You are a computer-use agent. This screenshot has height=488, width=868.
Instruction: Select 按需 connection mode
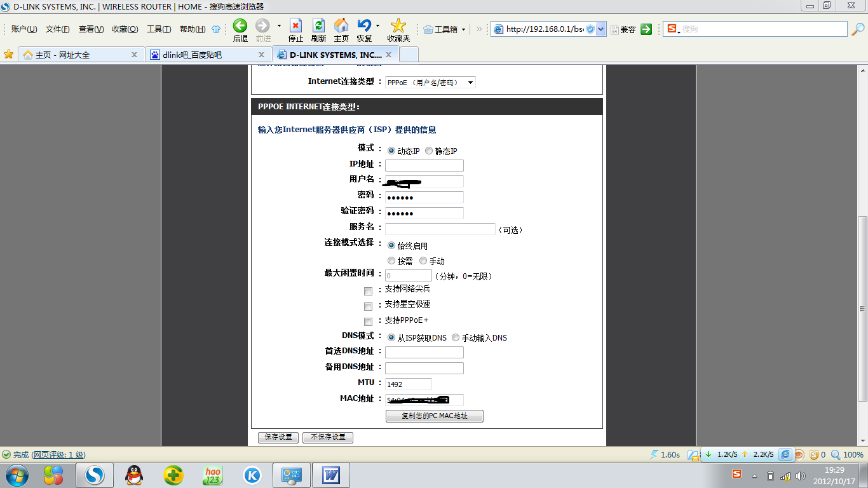coord(391,261)
